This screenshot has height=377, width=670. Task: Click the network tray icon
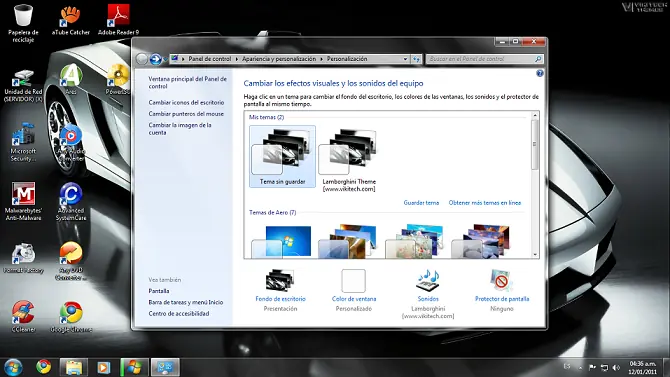click(604, 367)
